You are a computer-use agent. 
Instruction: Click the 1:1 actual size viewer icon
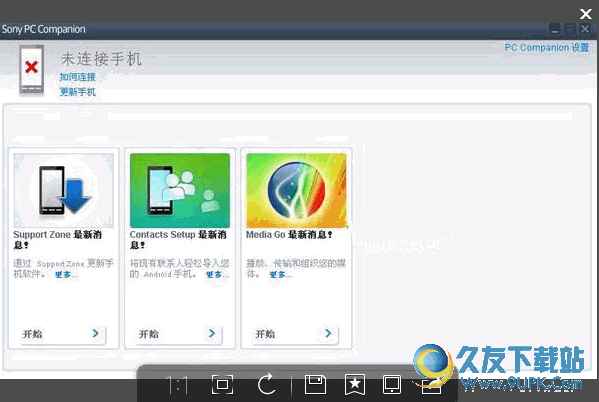pyautogui.click(x=177, y=384)
